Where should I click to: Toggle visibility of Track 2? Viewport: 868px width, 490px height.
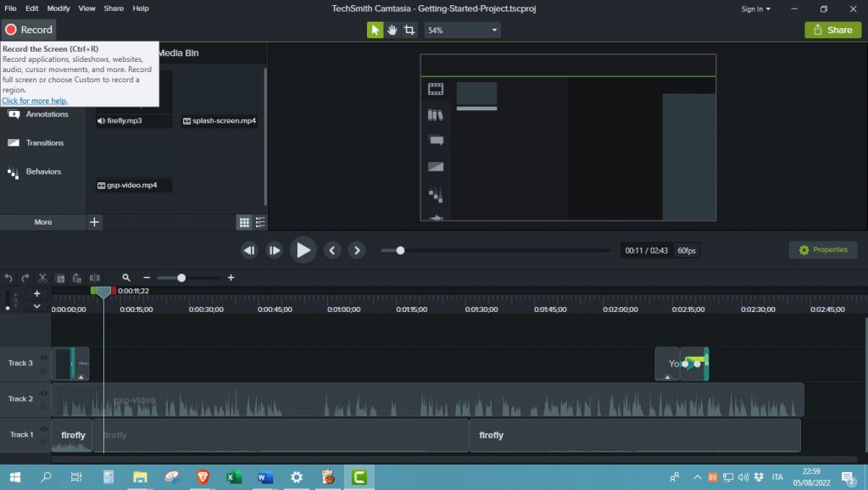pyautogui.click(x=43, y=393)
